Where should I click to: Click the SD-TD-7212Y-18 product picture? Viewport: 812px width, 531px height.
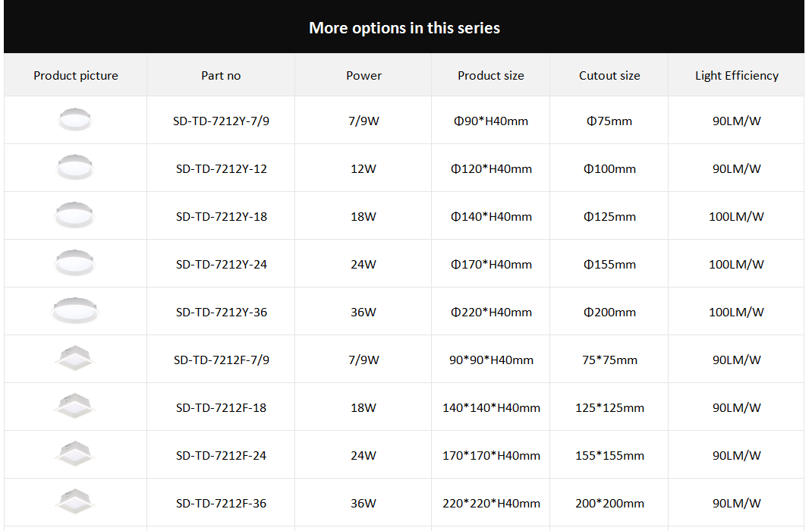[74, 215]
